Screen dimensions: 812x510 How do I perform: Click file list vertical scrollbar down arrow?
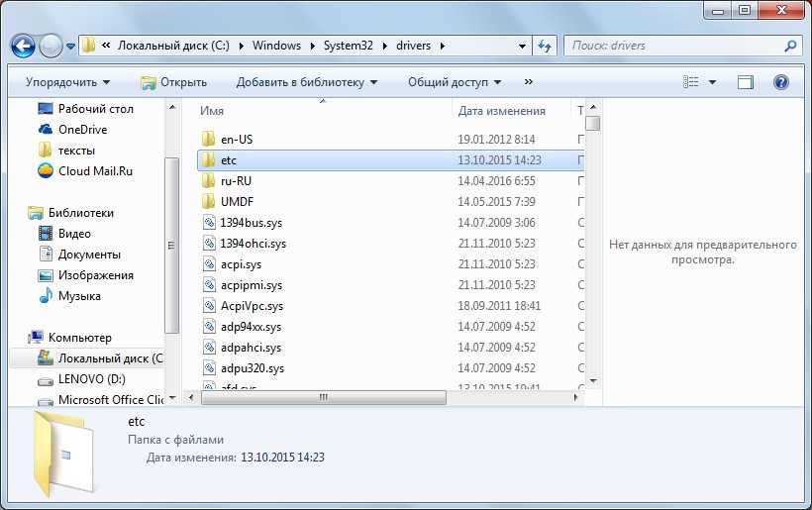click(x=593, y=381)
